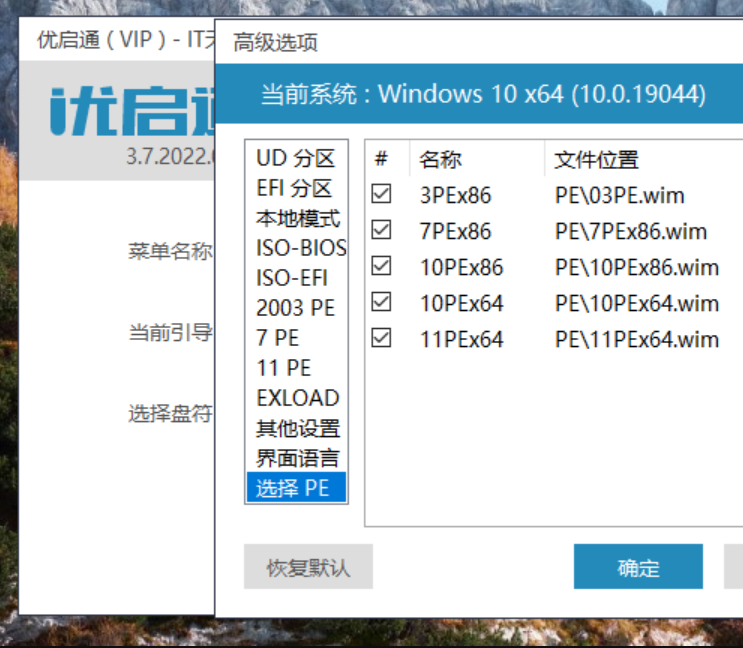Click the PE\03PE.wim path
The height and width of the screenshot is (648, 743).
[x=620, y=195]
